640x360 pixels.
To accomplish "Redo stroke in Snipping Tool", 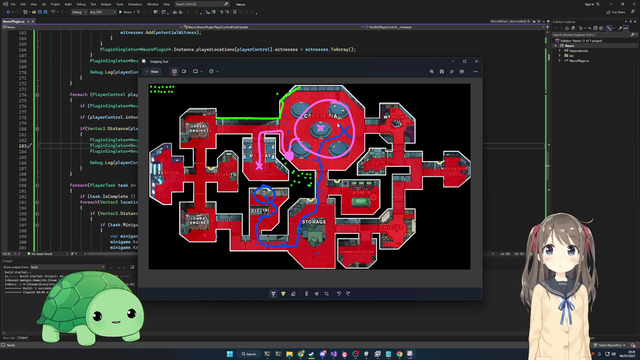I will pyautogui.click(x=348, y=294).
